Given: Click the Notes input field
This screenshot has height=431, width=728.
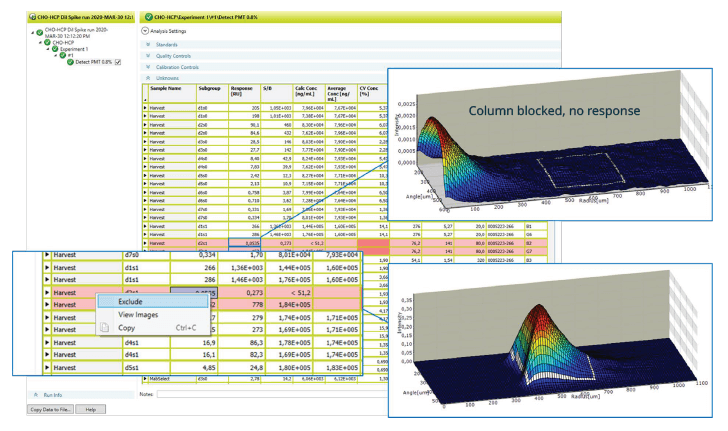Looking at the screenshot, I should [x=270, y=394].
